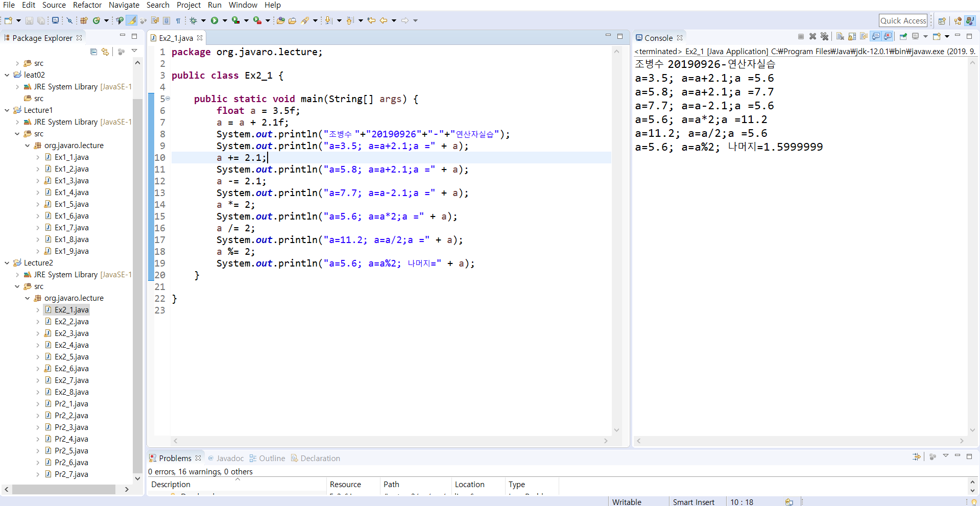Sort by Description column header
Screen dimensions: 980x506
pos(237,485)
